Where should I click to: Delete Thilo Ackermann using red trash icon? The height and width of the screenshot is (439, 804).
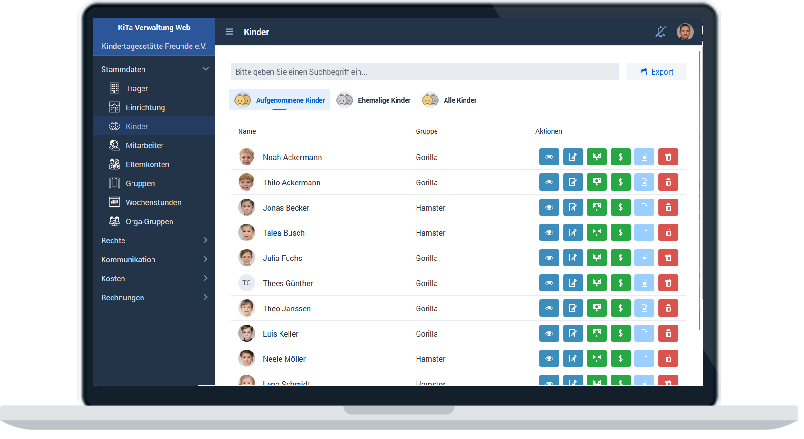click(669, 182)
